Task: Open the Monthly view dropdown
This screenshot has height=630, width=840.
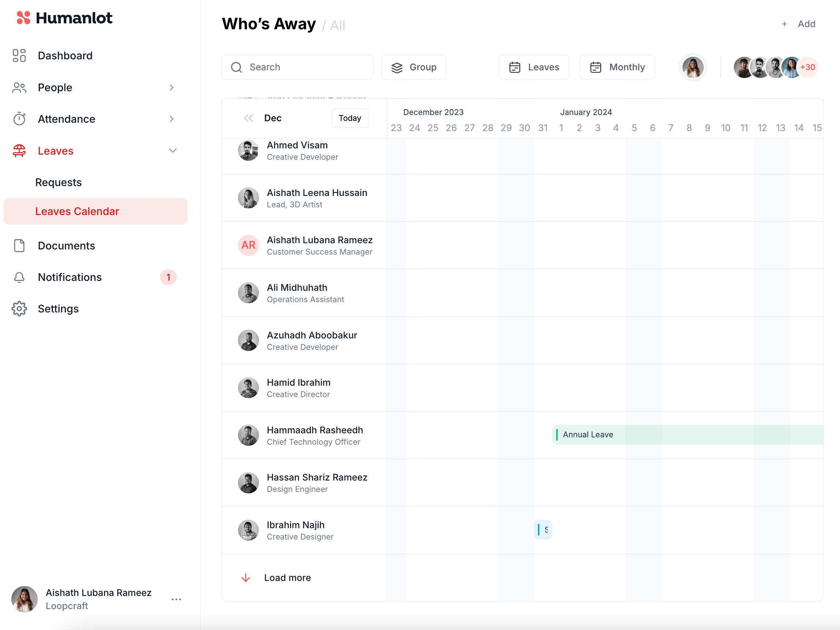Action: tap(617, 67)
